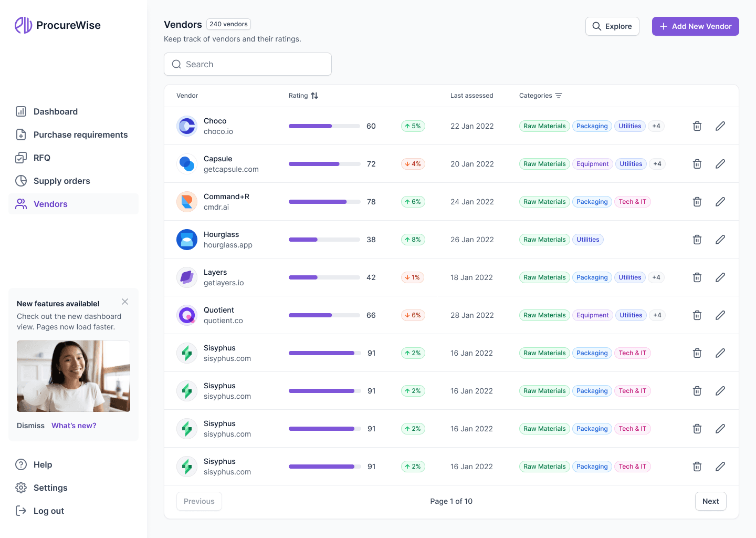Edit the Command+R vendor

point(720,202)
